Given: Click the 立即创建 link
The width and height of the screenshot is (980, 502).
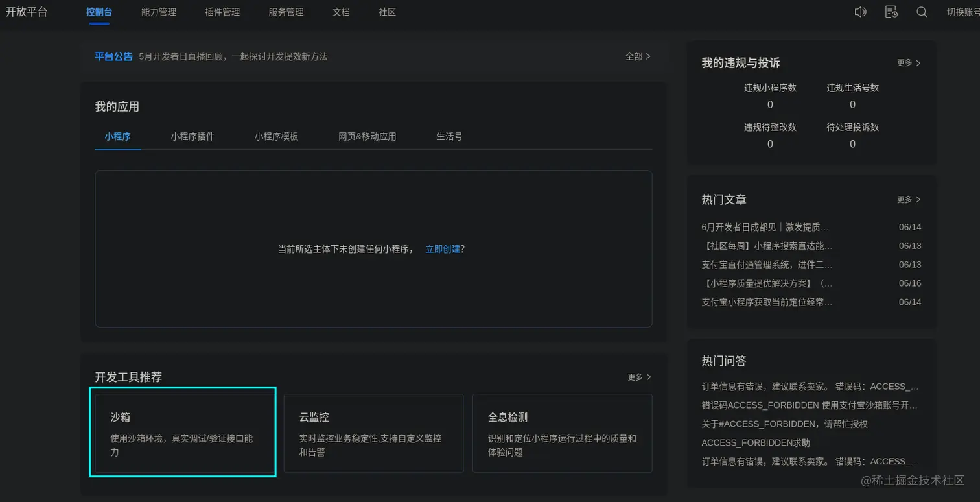Looking at the screenshot, I should pos(443,249).
